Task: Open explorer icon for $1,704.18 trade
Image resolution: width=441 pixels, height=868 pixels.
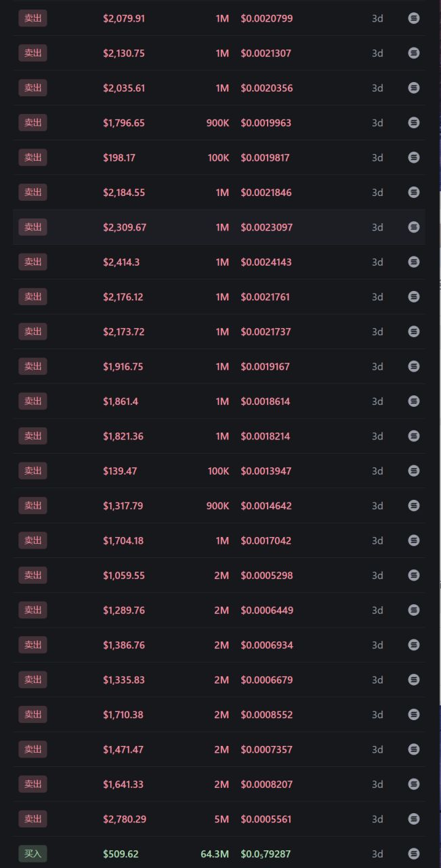Action: point(414,540)
